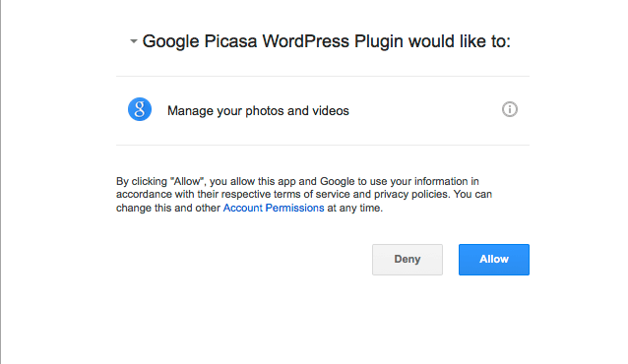Image resolution: width=628 pixels, height=364 pixels.
Task: Click the Google Picasa WordPress Plugin heading
Action: pos(327,41)
